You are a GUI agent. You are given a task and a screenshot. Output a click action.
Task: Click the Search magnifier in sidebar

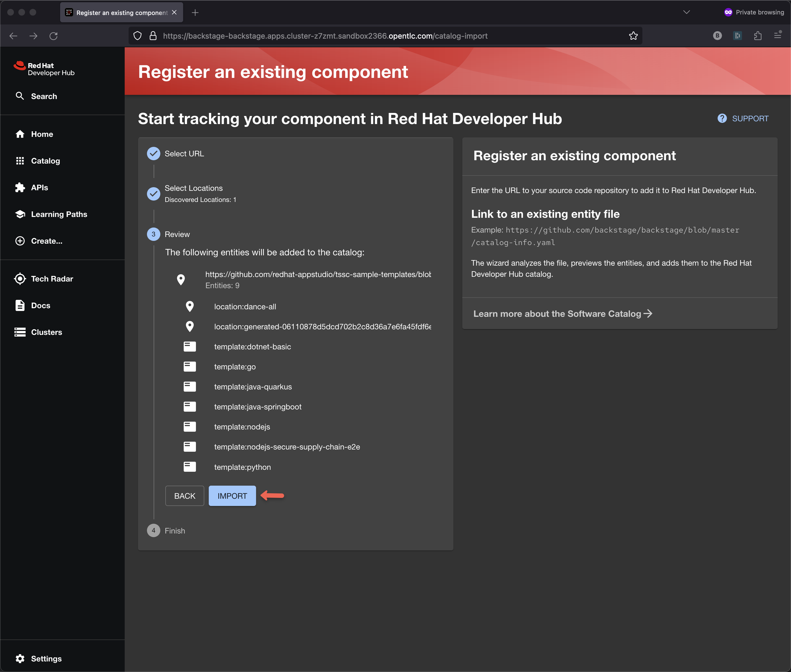point(20,96)
